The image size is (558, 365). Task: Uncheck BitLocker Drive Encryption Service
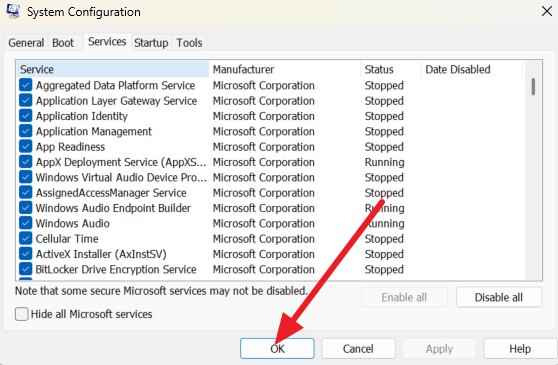[x=25, y=269]
